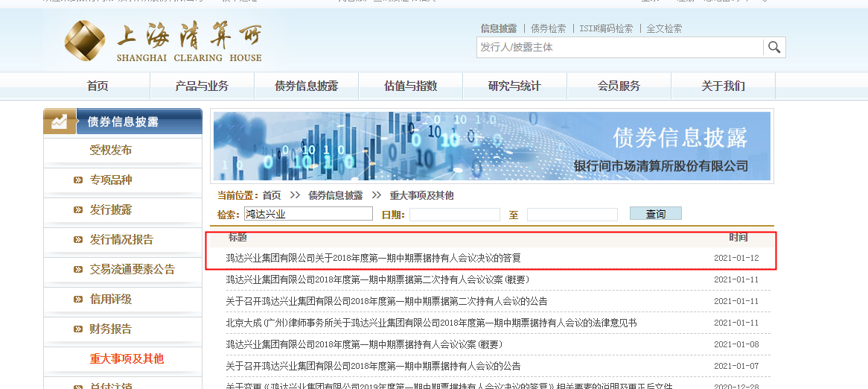
Task: Open the 首页 navigation menu
Action: 98,86
